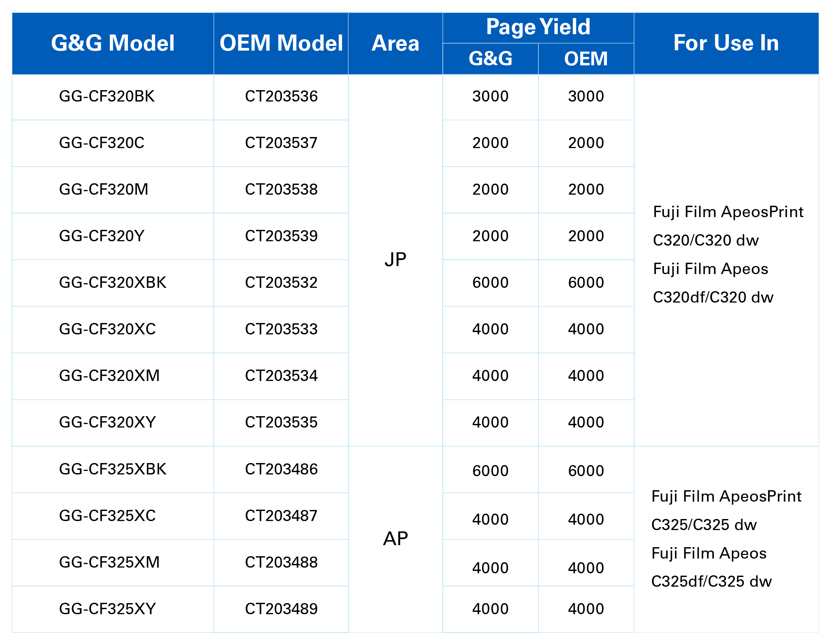Screen dimensions: 831x644
Task: Click the Page Yield header
Action: coord(538,27)
